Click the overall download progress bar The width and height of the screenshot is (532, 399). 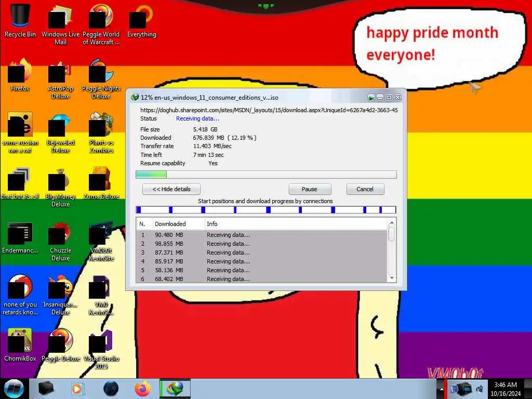click(x=266, y=175)
